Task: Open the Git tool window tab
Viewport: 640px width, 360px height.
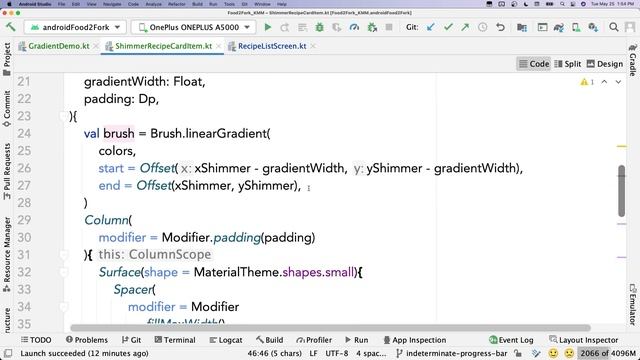Action: click(x=131, y=340)
